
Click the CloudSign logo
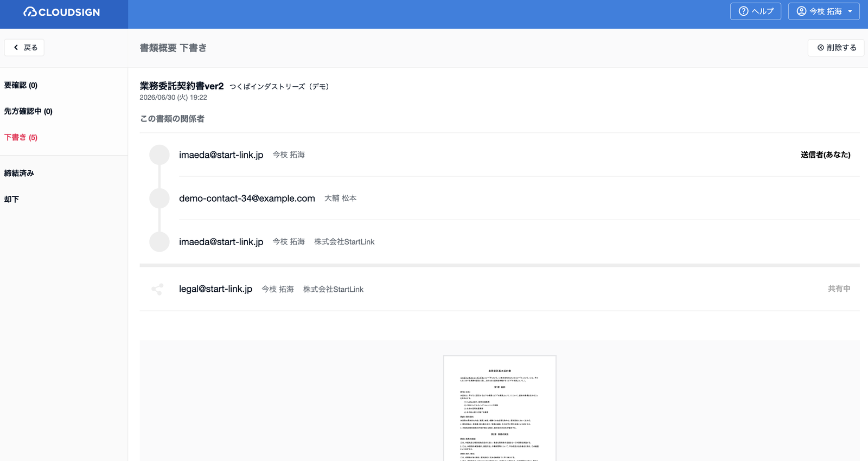coord(62,12)
